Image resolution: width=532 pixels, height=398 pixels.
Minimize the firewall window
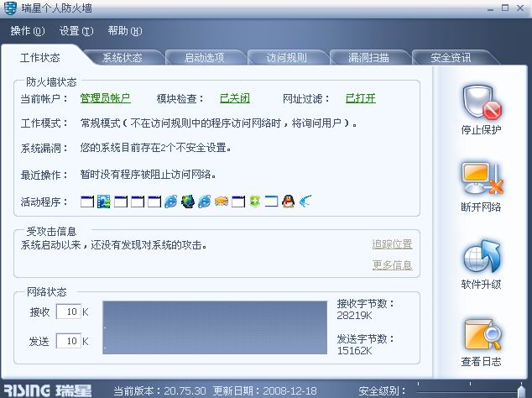(490, 8)
